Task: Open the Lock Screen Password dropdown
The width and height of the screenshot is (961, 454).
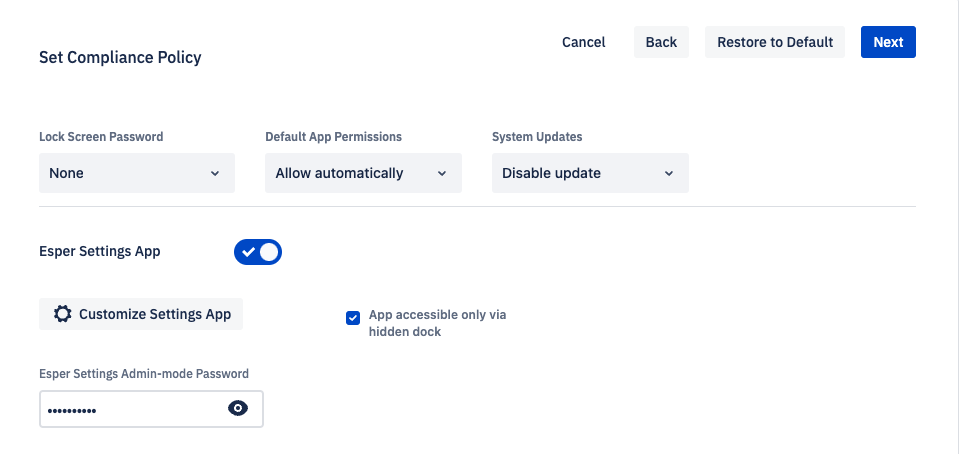Action: coord(137,173)
